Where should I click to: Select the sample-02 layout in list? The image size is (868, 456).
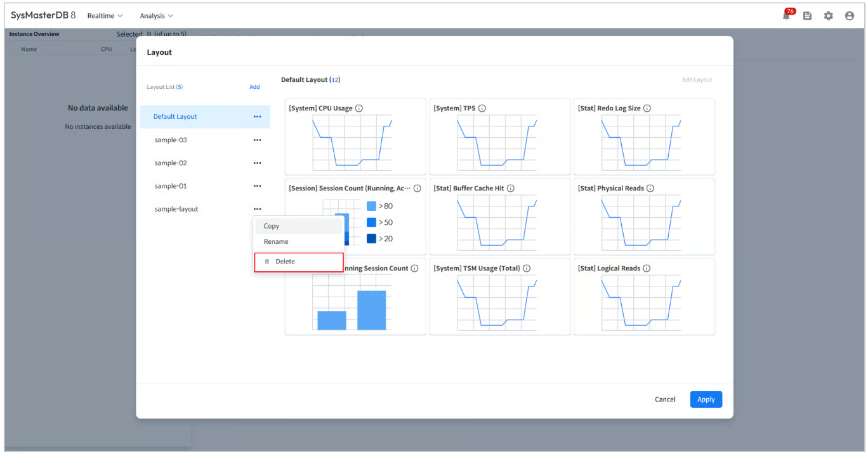tap(171, 163)
